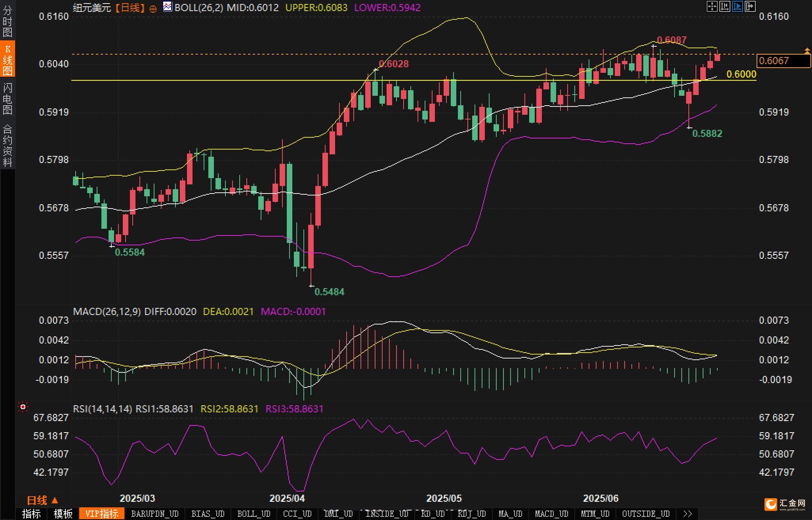The width and height of the screenshot is (812, 520).
Task: Select BARUPDN_UD indicator
Action: (x=155, y=514)
